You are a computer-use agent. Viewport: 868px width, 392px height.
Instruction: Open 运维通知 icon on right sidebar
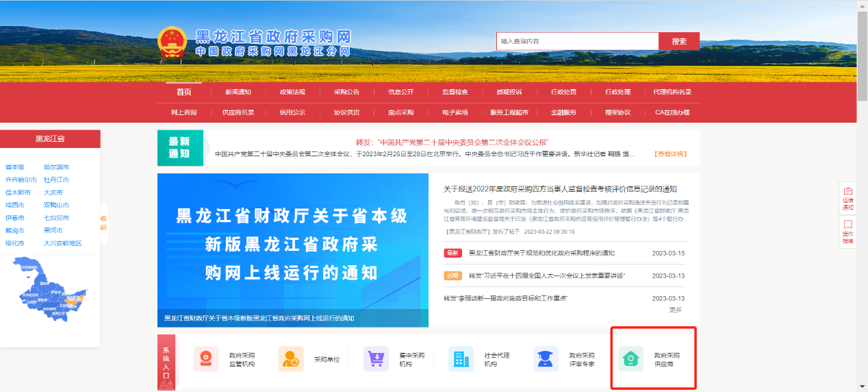tap(847, 198)
